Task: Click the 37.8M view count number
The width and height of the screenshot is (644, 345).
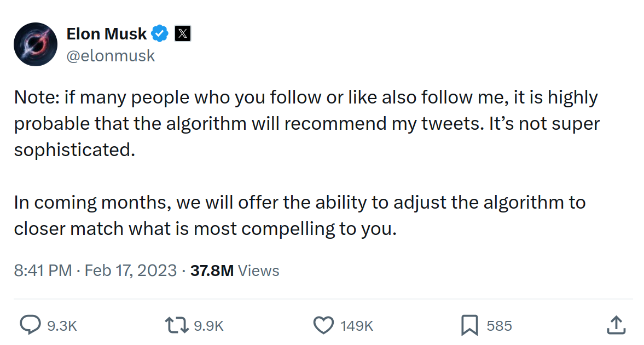Action: point(212,271)
